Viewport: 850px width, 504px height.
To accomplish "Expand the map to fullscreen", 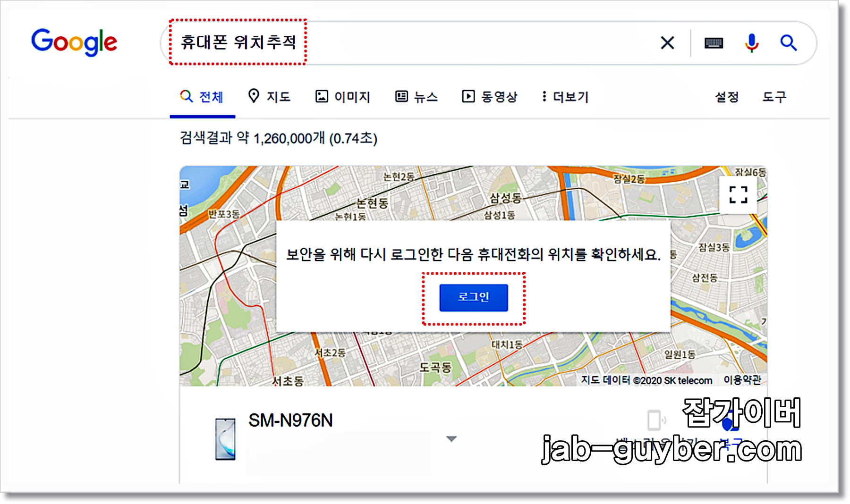I will pos(738,194).
